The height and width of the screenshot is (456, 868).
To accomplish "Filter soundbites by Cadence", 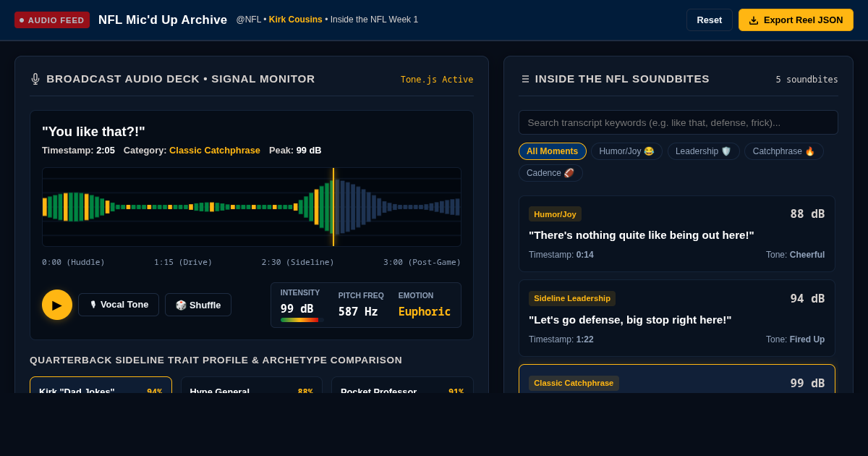I will coord(550,173).
